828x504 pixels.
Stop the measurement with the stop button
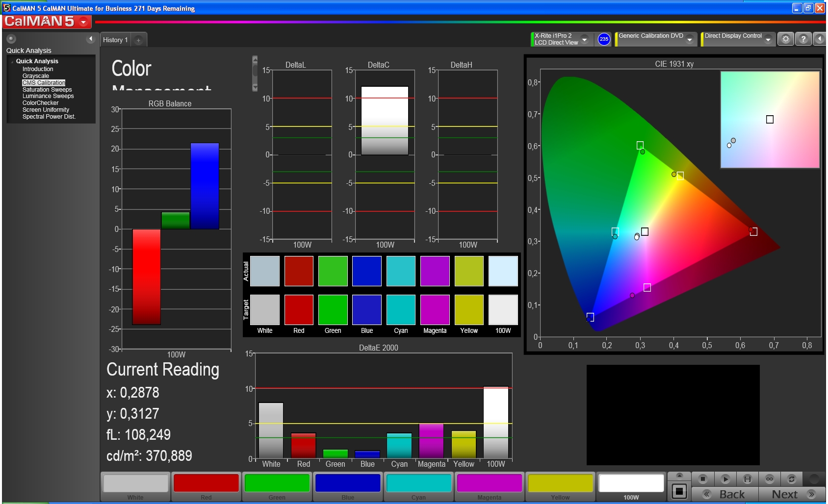click(703, 479)
